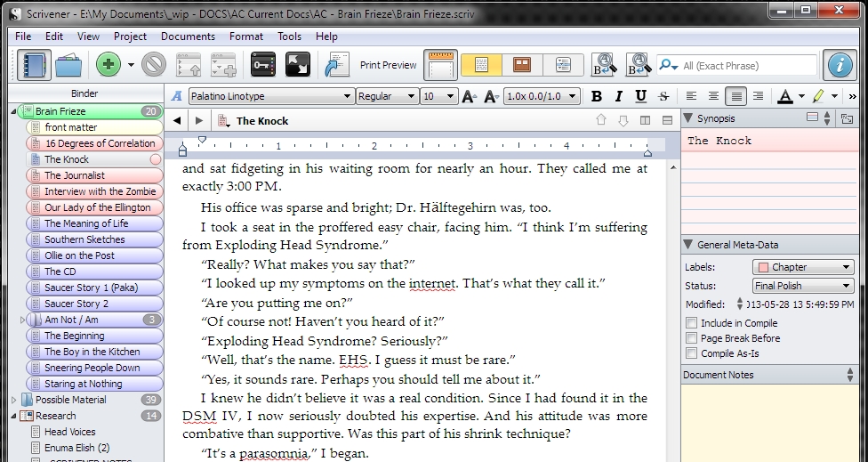Viewport: 868px width, 462px height.
Task: Check Page Break Before
Action: [x=691, y=338]
